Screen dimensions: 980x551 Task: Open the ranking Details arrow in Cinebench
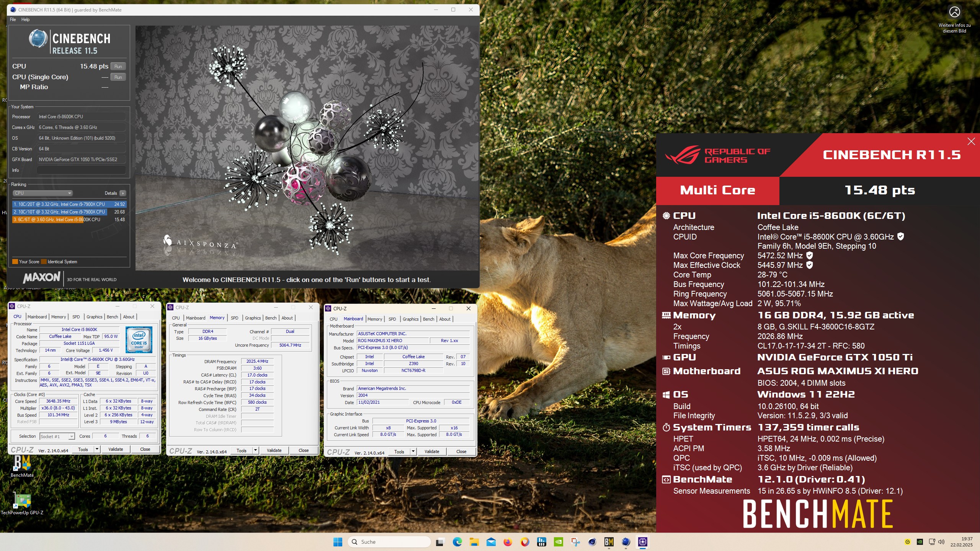122,193
